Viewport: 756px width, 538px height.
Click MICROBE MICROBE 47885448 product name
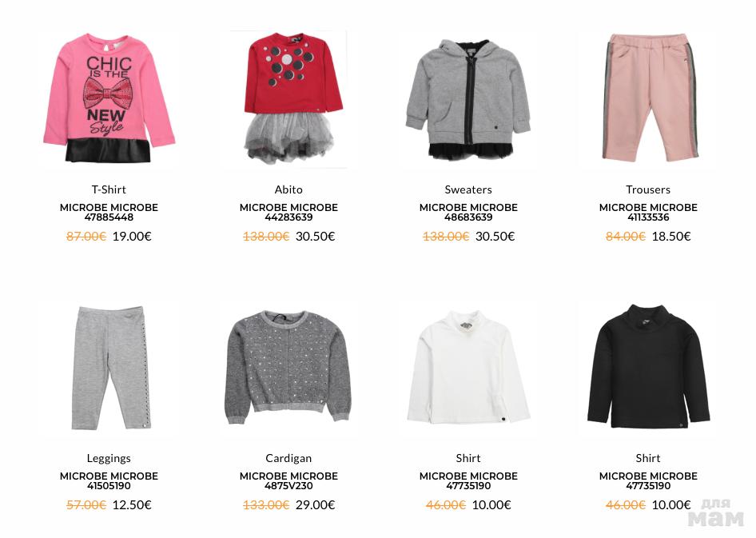click(x=109, y=212)
